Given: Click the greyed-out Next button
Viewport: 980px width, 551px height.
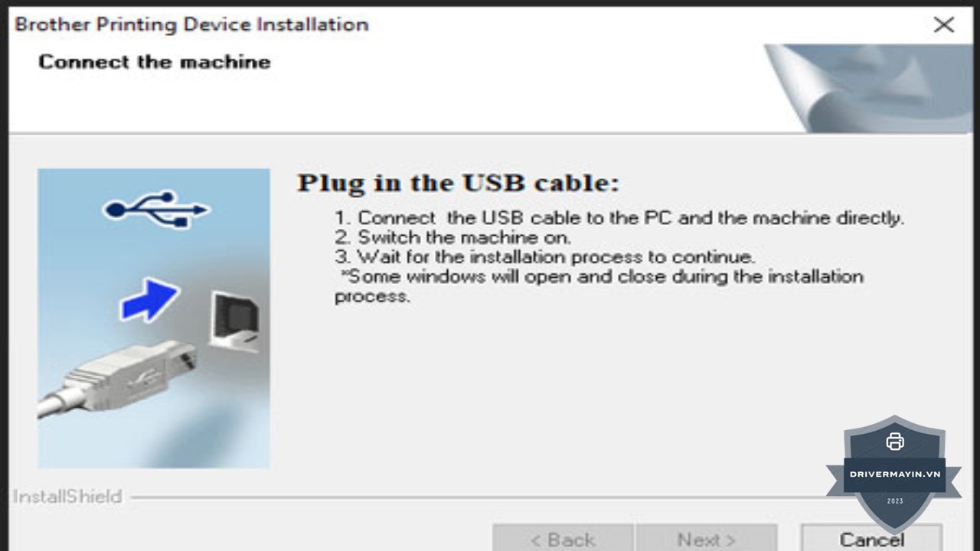Looking at the screenshot, I should point(706,539).
